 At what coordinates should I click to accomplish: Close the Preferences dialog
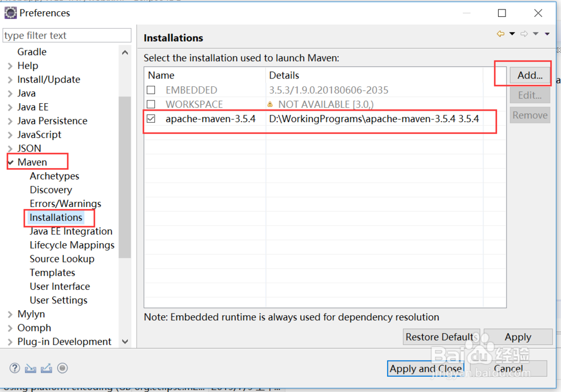click(538, 13)
